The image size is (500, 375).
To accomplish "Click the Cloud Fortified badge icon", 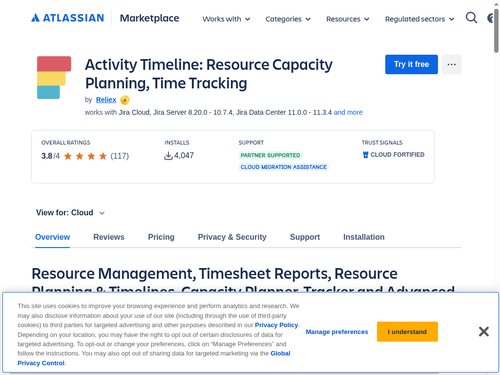I will coord(366,155).
